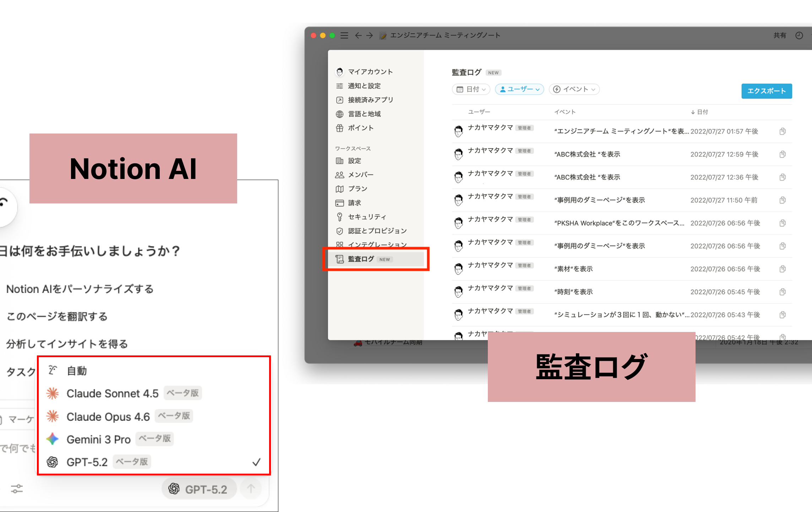The image size is (812, 512).
Task: Select Claude Sonnet 4.5 model
Action: click(x=112, y=393)
